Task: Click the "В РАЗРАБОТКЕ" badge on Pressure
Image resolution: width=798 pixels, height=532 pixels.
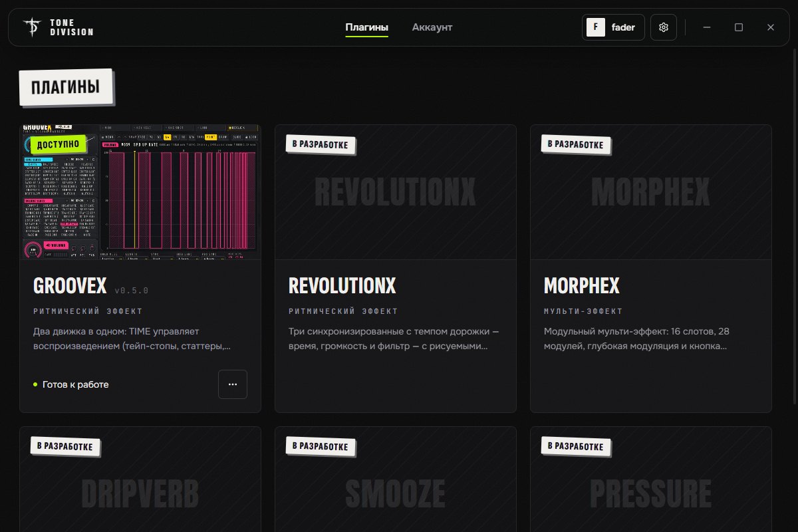Action: coord(576,446)
